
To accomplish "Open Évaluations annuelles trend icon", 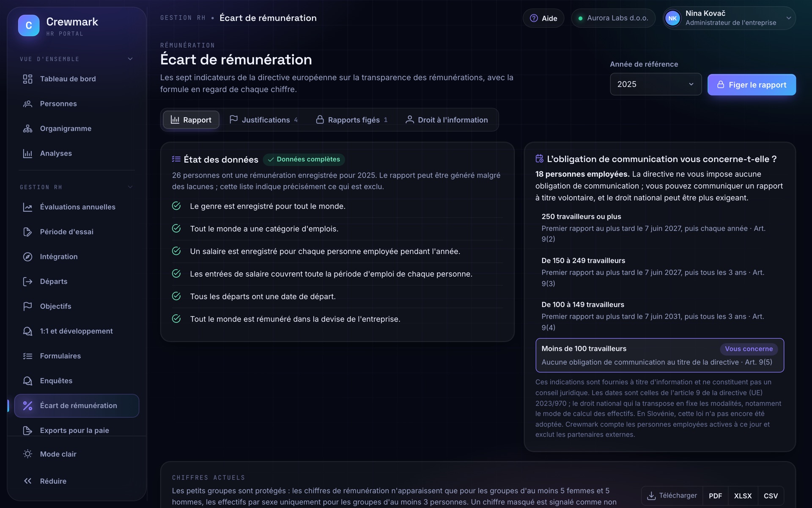I will 27,207.
